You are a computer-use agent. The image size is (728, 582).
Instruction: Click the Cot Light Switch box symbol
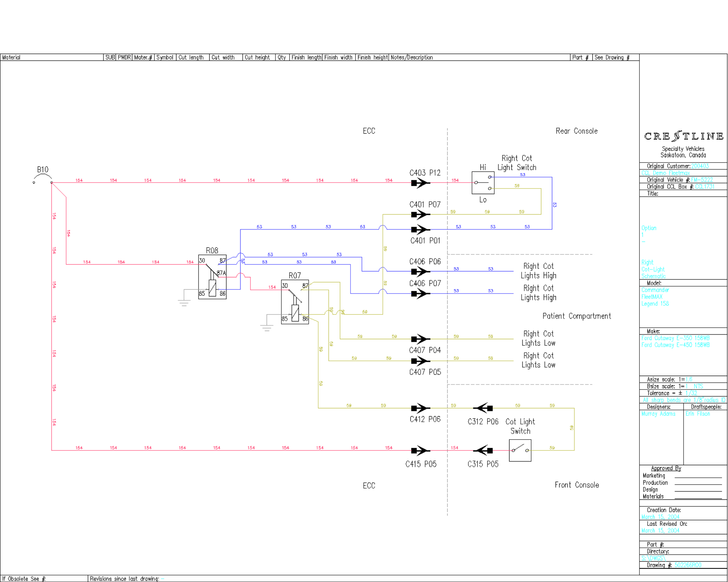click(520, 450)
